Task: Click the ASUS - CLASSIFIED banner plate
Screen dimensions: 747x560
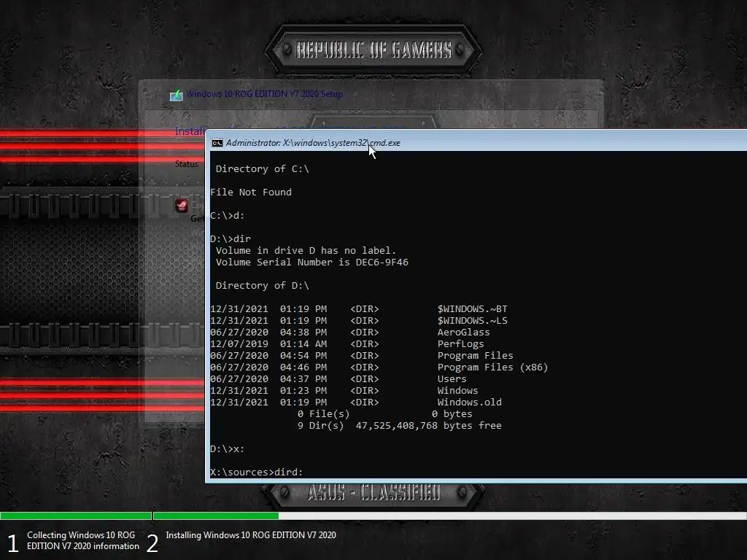Action: coord(373,494)
